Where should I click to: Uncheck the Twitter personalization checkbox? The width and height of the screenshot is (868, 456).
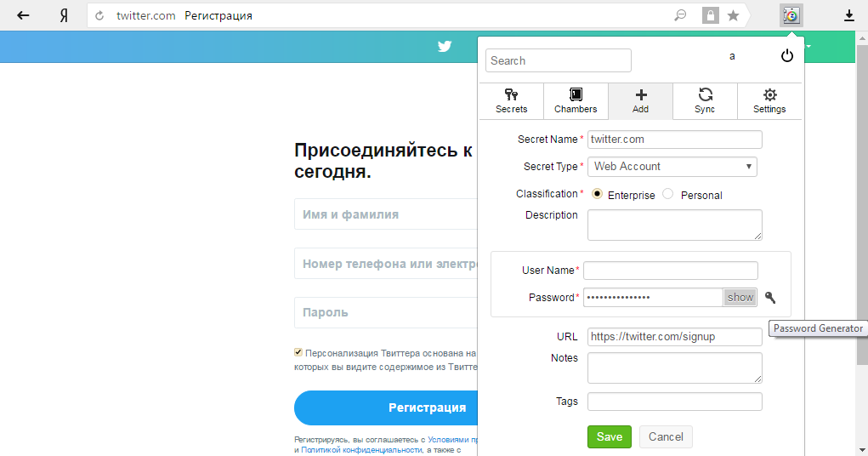[298, 352]
